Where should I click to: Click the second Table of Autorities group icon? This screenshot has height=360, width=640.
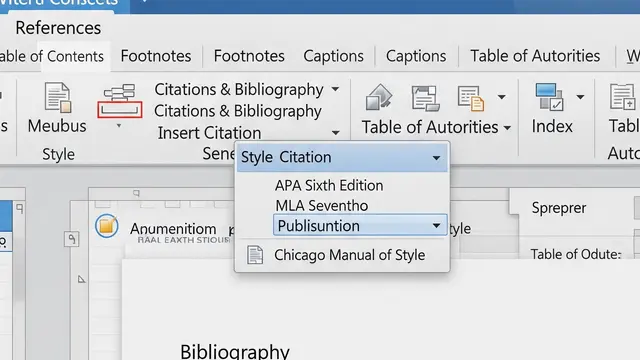click(425, 98)
